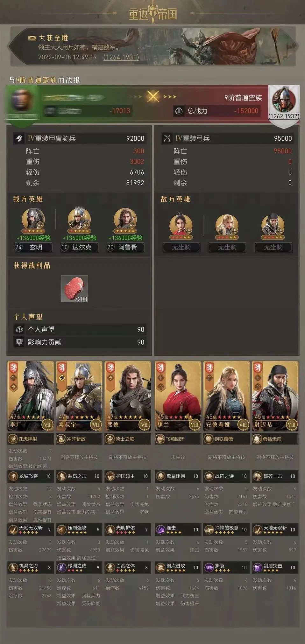Open the 李广 hero card
The width and height of the screenshot is (305, 644).
(x=31, y=396)
